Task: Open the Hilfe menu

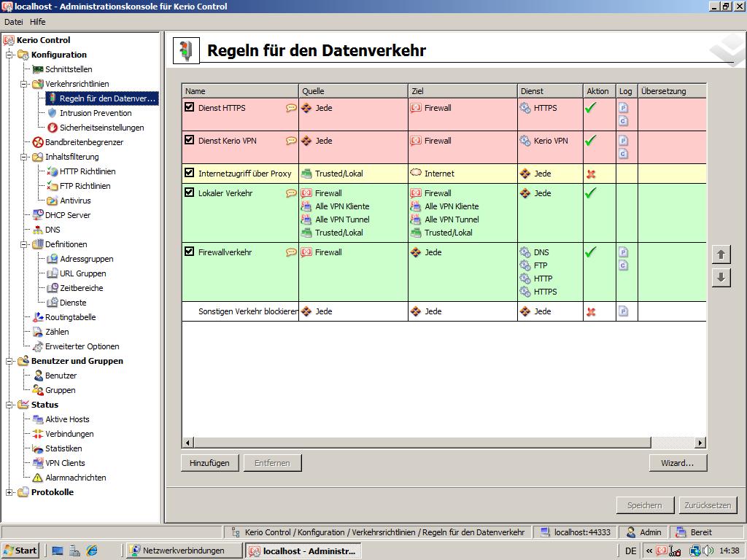Action: (x=38, y=22)
